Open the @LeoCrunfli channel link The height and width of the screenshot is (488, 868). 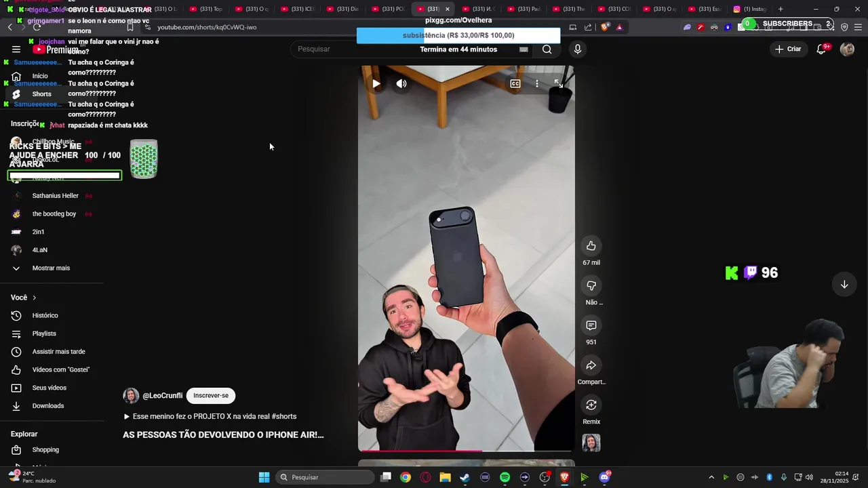[162, 396]
